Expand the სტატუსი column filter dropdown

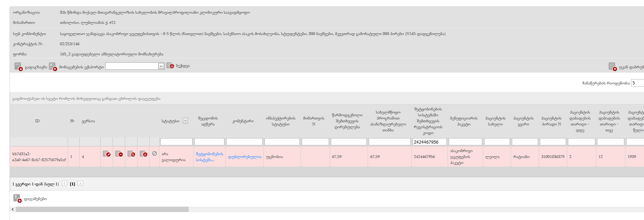coord(186,121)
